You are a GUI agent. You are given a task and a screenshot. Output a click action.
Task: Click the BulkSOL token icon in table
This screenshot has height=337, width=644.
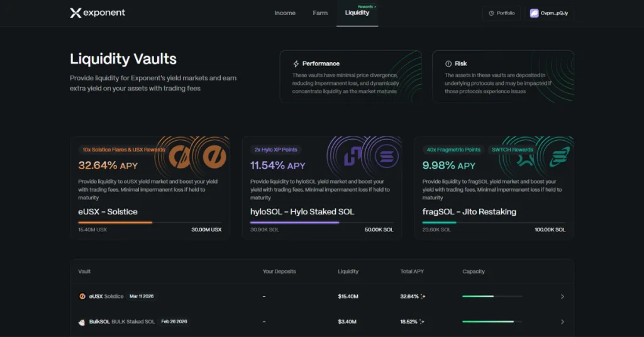point(82,322)
